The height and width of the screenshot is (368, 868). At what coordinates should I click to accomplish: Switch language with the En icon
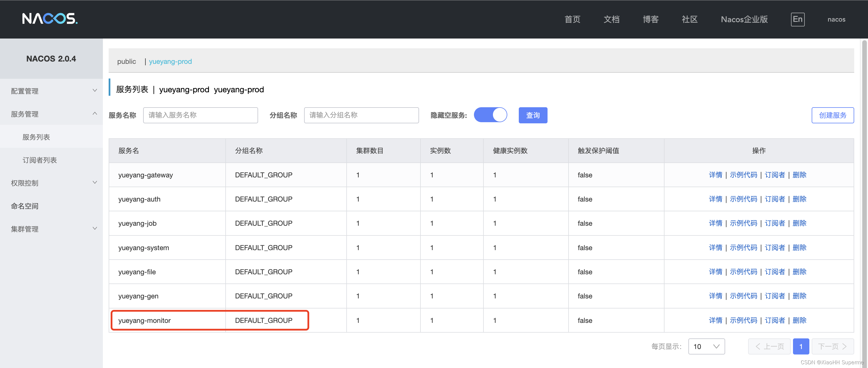[x=798, y=19]
